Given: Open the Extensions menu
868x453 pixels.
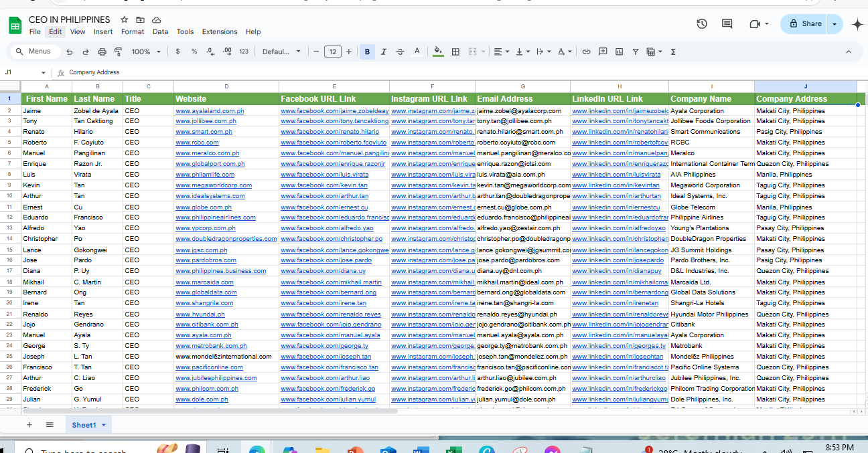Looking at the screenshot, I should pos(220,31).
